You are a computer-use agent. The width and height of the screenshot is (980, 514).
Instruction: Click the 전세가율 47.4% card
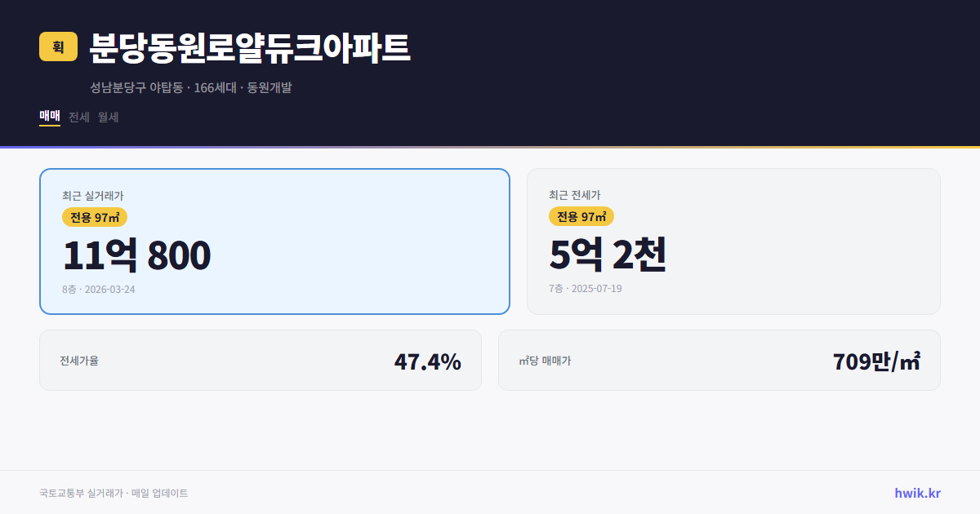click(261, 360)
